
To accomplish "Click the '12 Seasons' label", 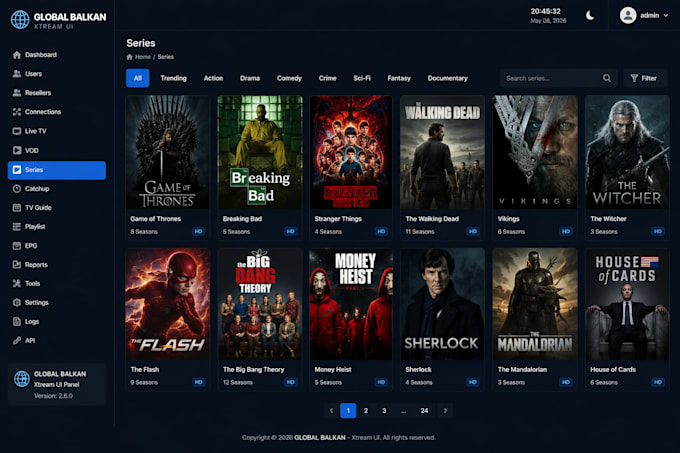I will (x=238, y=383).
